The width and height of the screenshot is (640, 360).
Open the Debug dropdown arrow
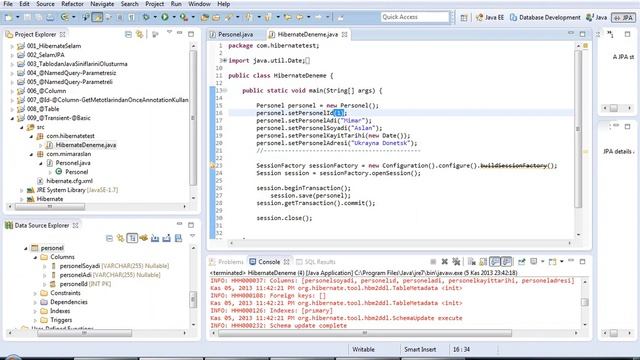155,17
